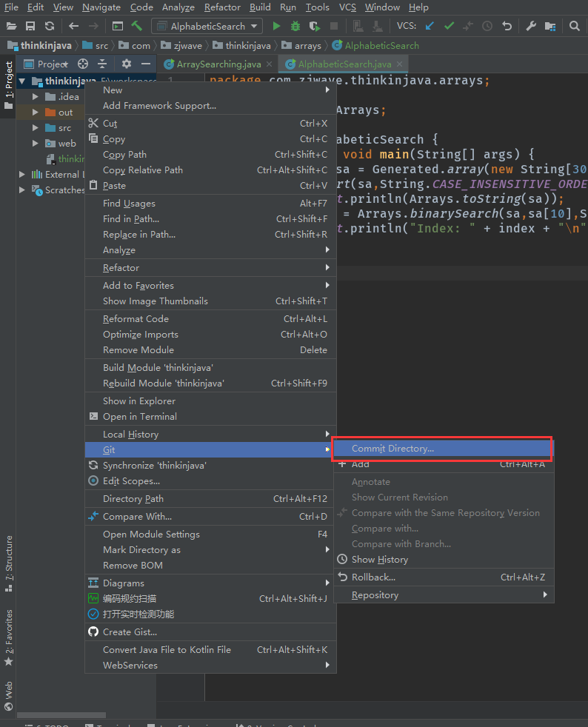This screenshot has height=727, width=588.
Task: Collapse the thinkinjava root project node
Action: click(x=21, y=81)
